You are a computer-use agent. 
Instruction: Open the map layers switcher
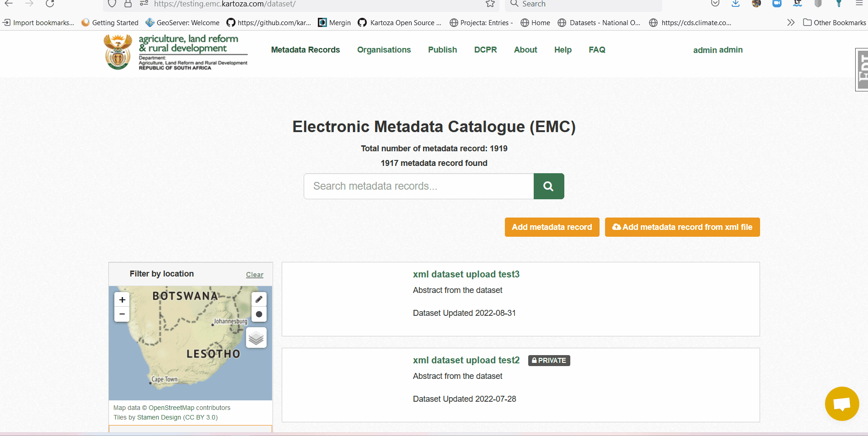coord(256,338)
